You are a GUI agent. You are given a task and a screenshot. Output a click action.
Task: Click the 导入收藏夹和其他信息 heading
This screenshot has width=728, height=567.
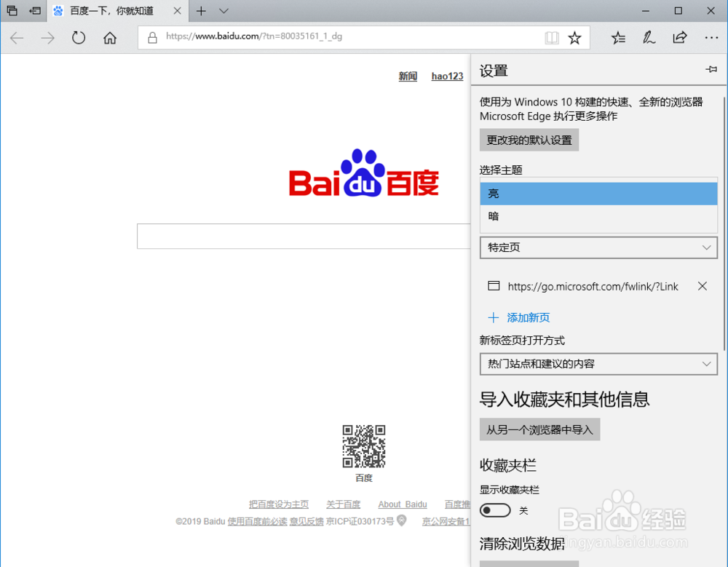coord(565,400)
